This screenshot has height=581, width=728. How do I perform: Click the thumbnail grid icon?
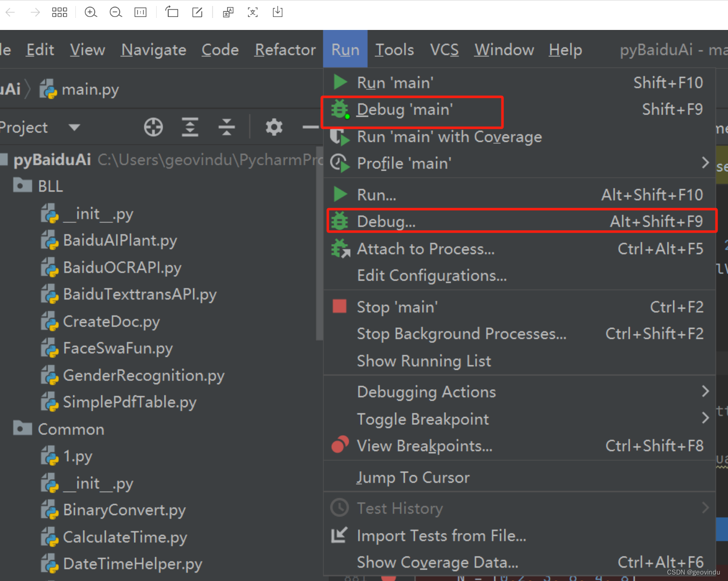[x=59, y=12]
